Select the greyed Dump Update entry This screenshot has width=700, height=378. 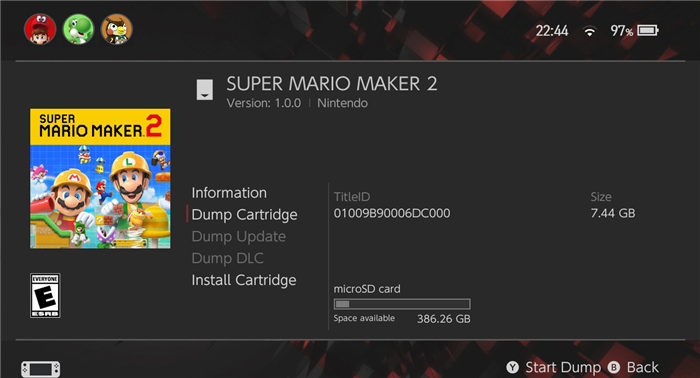239,237
